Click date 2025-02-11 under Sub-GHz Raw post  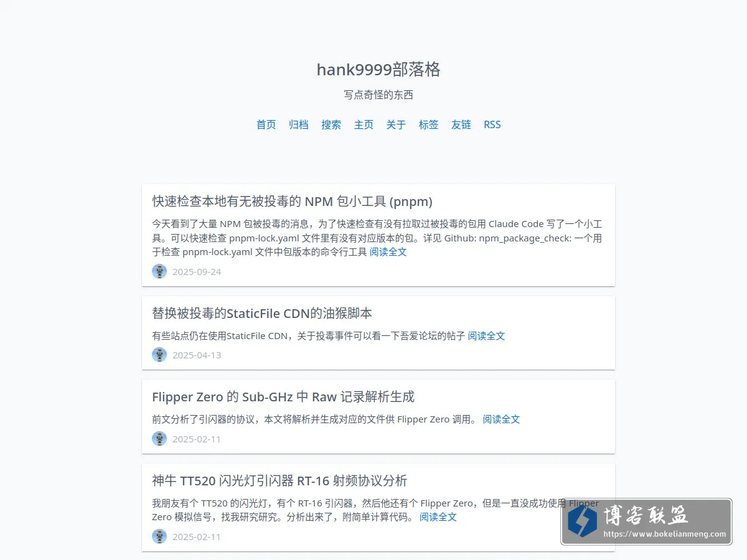197,439
